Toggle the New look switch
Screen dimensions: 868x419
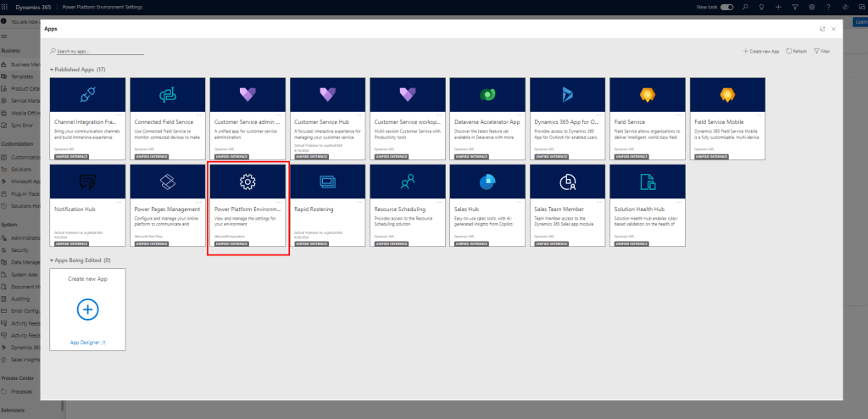[x=727, y=7]
